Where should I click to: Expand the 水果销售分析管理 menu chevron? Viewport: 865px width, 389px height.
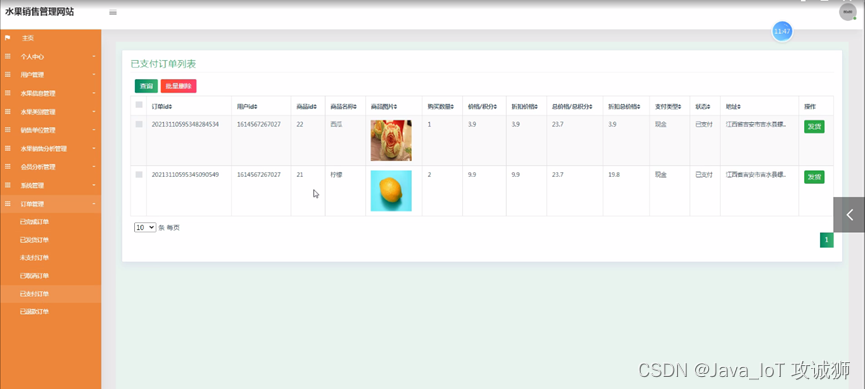(94, 148)
